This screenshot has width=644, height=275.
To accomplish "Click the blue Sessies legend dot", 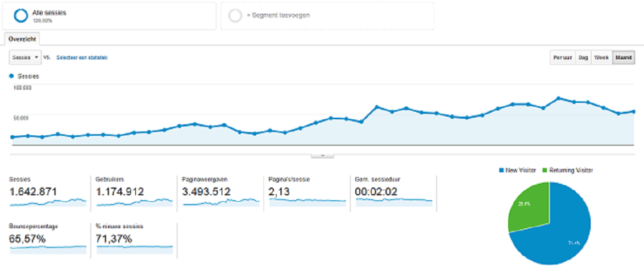I will click(12, 76).
